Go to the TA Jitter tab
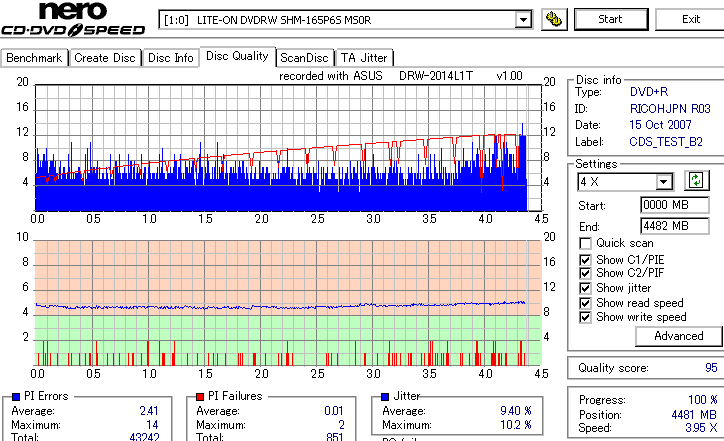The height and width of the screenshot is (441, 724). (364, 58)
